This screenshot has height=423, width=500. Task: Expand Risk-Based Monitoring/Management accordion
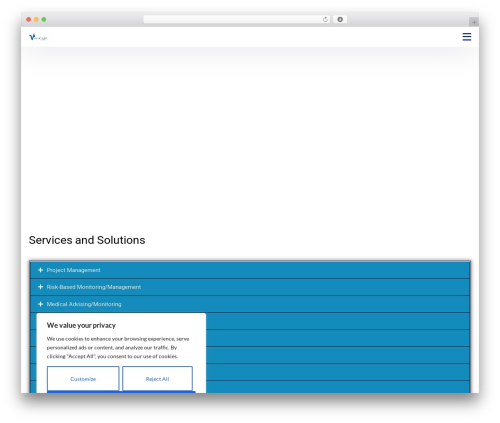[x=250, y=287]
